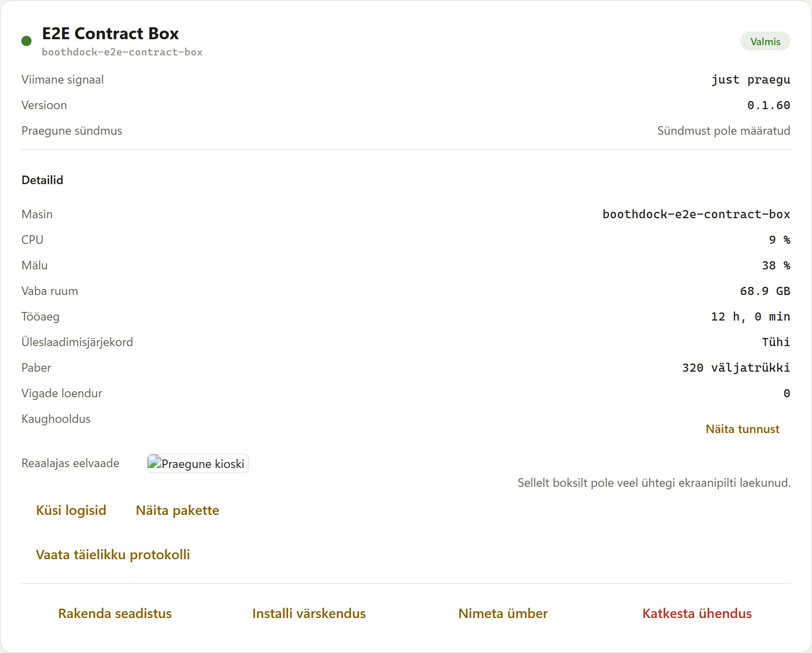
Task: Click the Masin hostname value
Action: [696, 214]
